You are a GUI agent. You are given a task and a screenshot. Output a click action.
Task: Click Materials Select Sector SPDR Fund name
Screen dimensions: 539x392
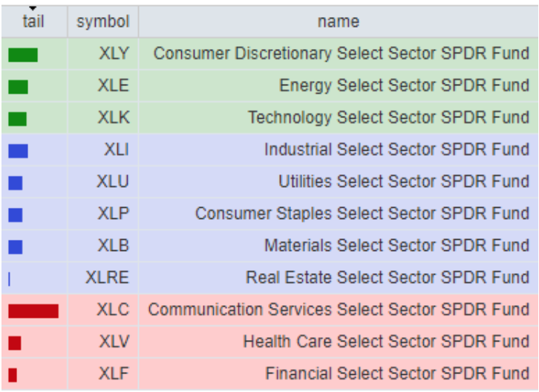(396, 246)
